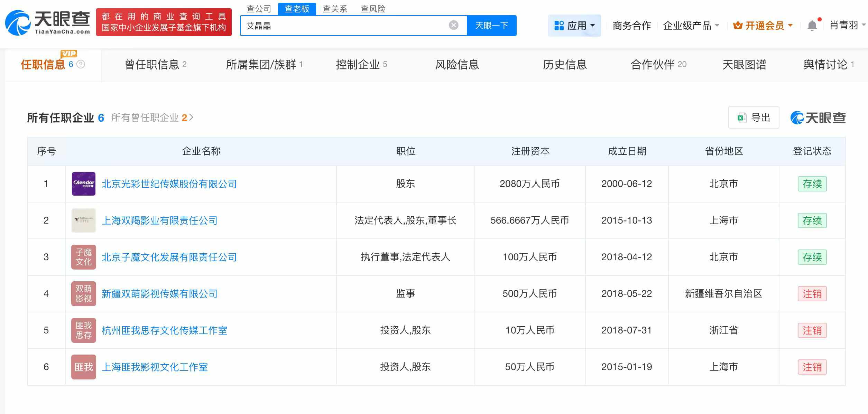Click the grid icon in the 应用 button
This screenshot has width=868, height=414.
559,25
